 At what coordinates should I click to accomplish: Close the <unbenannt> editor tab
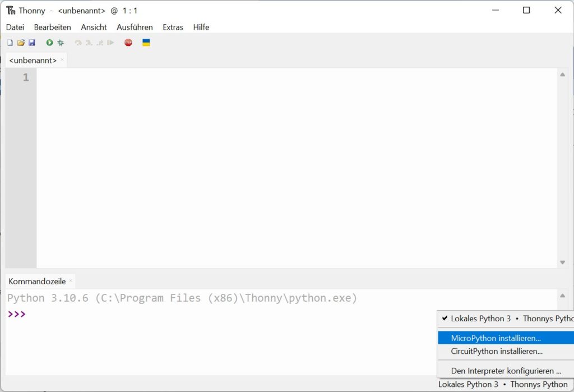[x=62, y=59]
